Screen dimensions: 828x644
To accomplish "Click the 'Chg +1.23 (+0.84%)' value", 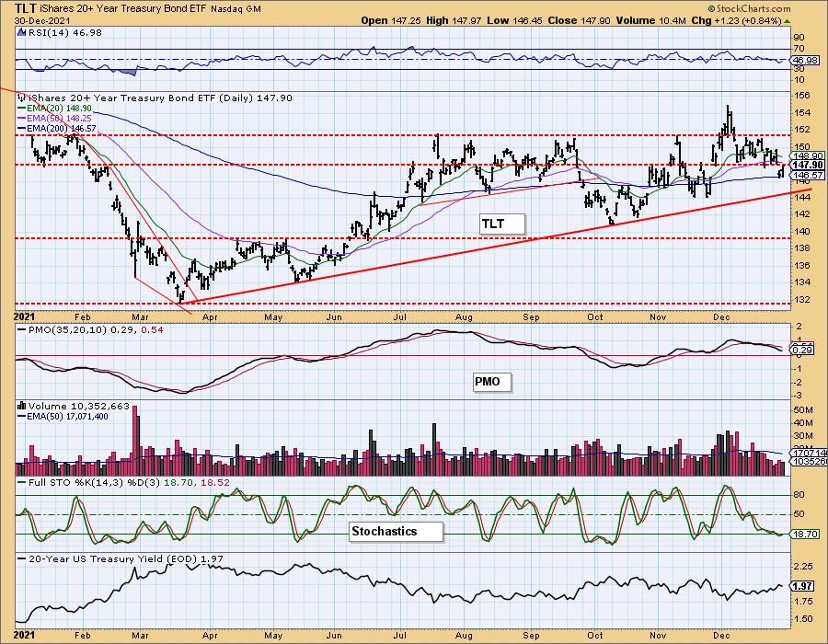I will (736, 20).
